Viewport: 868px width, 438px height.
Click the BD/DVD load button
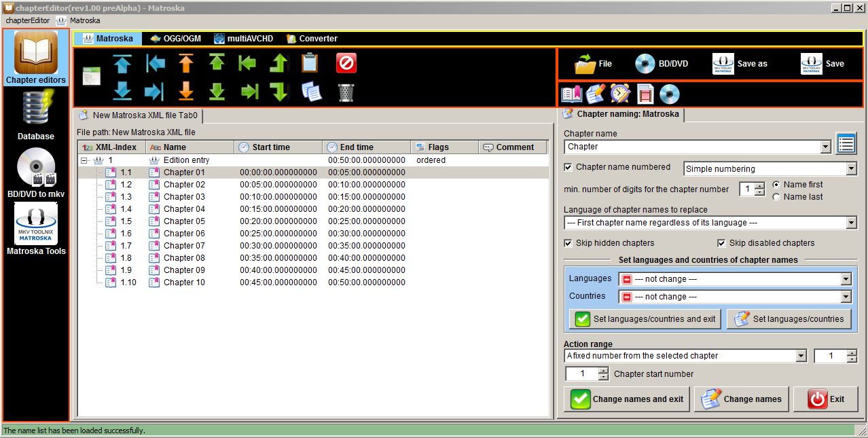pyautogui.click(x=662, y=64)
